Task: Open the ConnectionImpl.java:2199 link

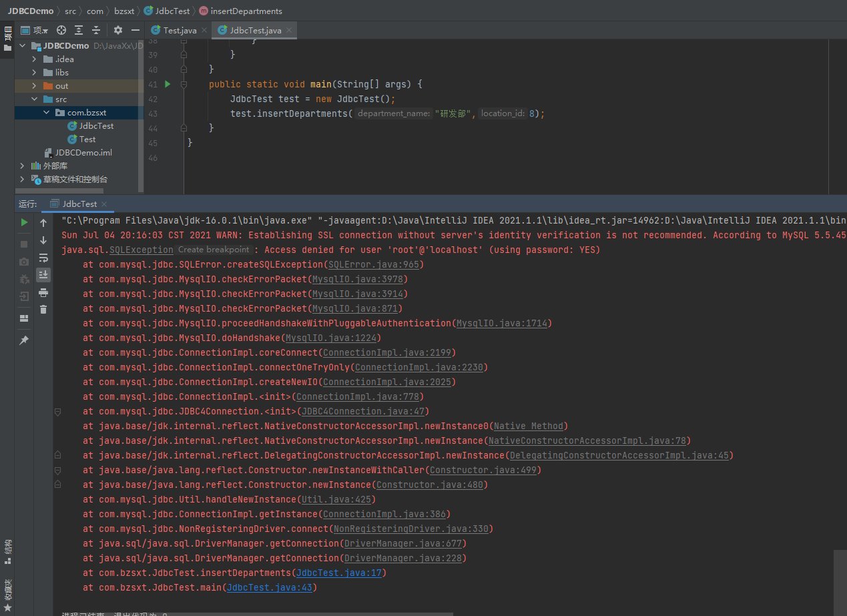Action: click(387, 352)
